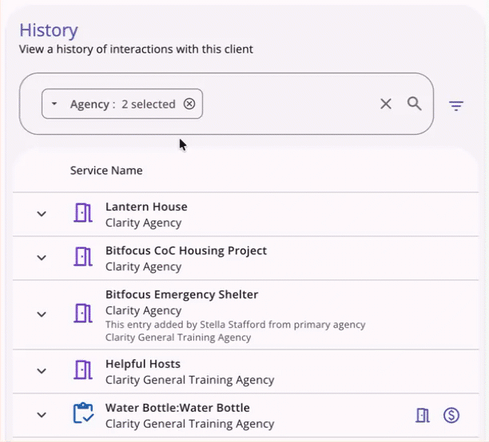
Task: Open the Agency filter dropdown arrow
Action: (54, 104)
